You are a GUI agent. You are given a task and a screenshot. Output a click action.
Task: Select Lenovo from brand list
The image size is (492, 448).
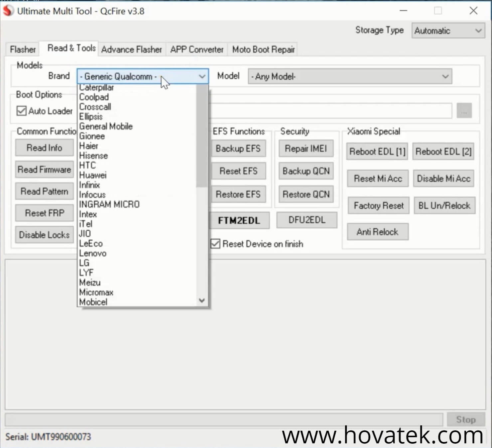[137, 253]
